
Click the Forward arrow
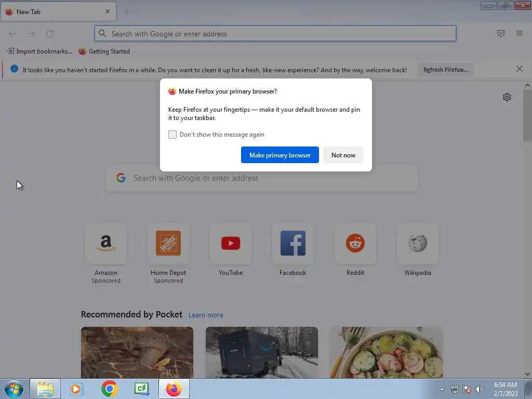coord(31,34)
